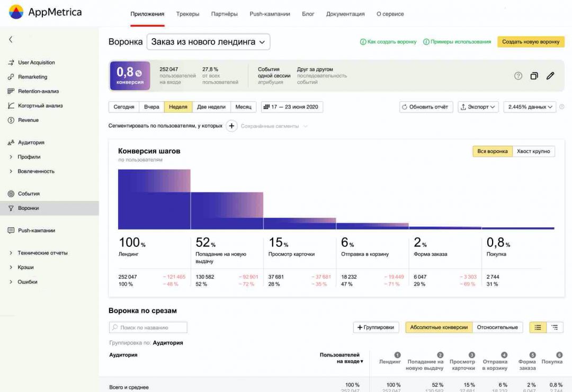572x392 pixels.
Task: Click the Создать новую воронку button
Action: point(530,41)
